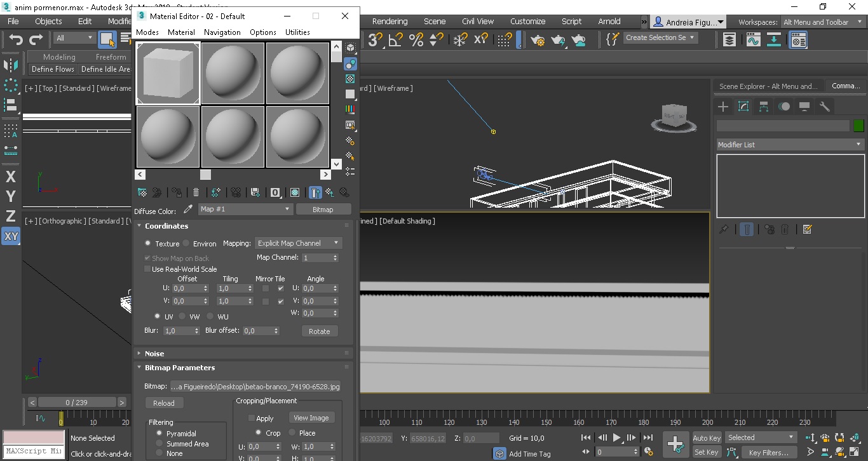Open Hierarchy tab in Command Panel

pyautogui.click(x=764, y=107)
